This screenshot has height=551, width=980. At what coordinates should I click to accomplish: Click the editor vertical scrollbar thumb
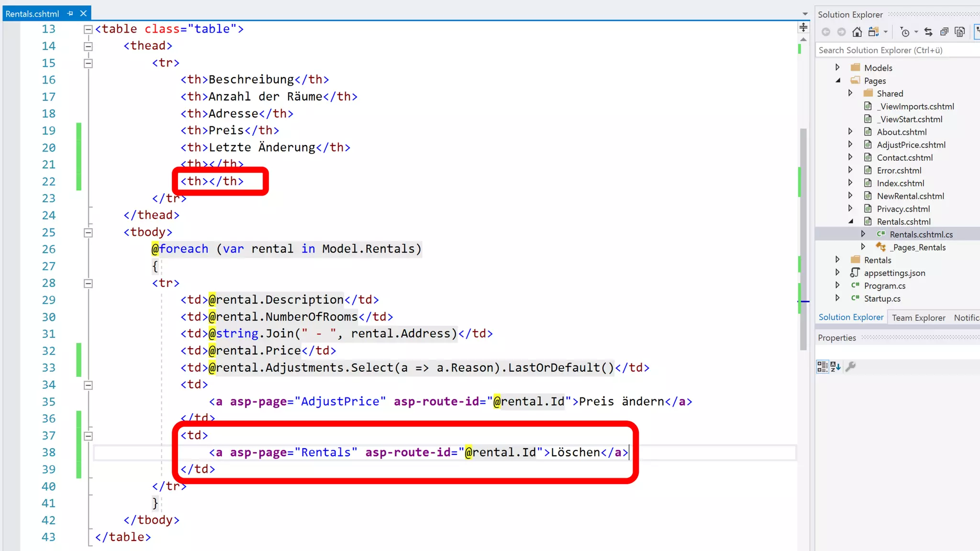coord(803,239)
